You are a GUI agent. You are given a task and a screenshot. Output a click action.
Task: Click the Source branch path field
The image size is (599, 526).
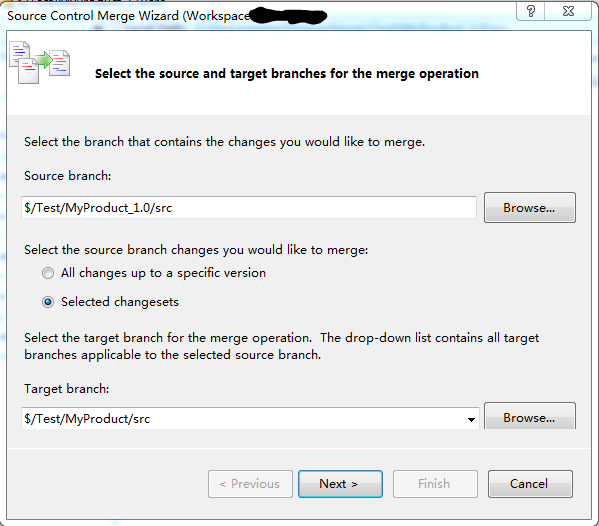click(249, 208)
